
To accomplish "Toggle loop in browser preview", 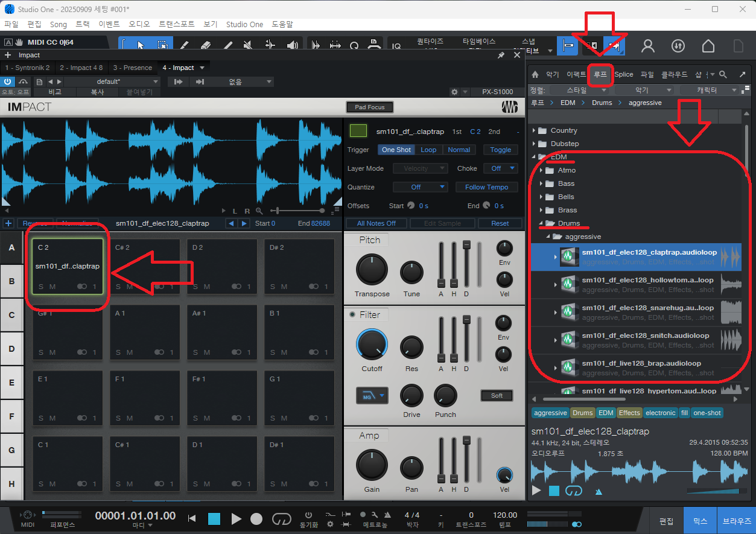I will [573, 491].
